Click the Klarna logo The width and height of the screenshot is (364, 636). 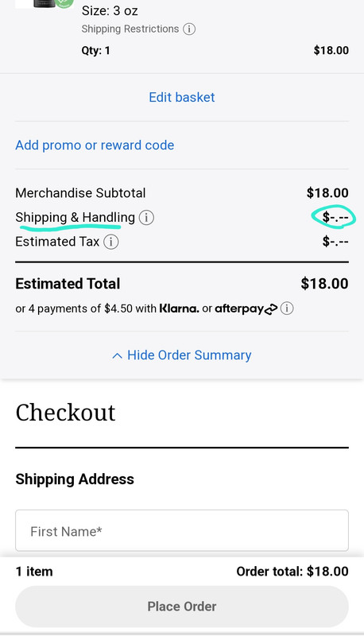pyautogui.click(x=179, y=308)
